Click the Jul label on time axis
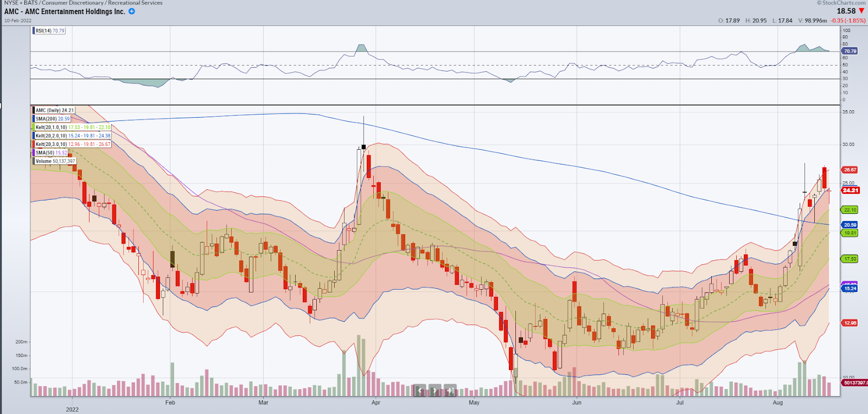The width and height of the screenshot is (868, 414). pyautogui.click(x=680, y=403)
